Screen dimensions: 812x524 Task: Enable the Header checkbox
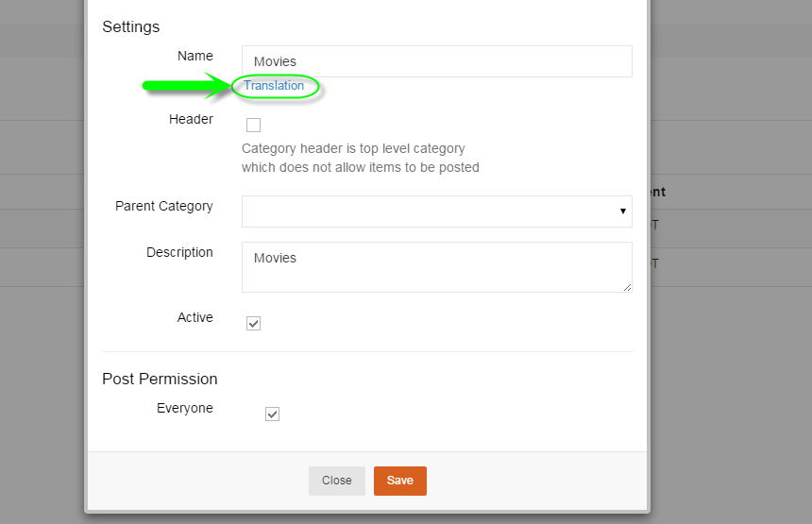tap(253, 125)
